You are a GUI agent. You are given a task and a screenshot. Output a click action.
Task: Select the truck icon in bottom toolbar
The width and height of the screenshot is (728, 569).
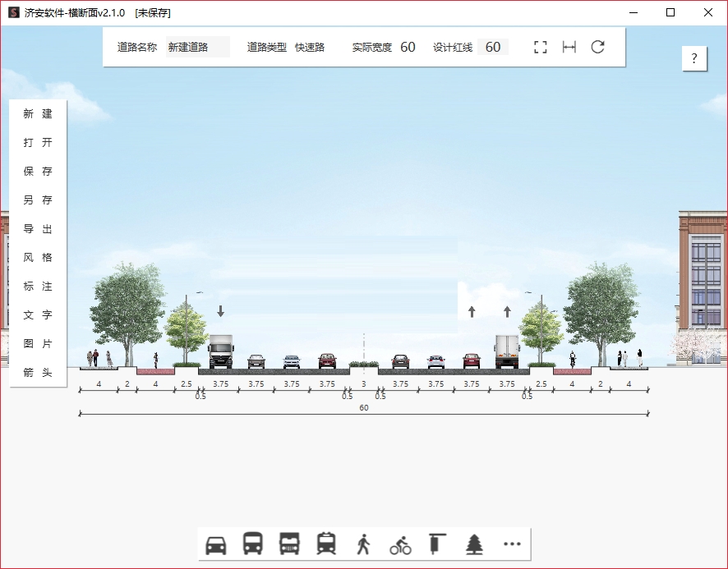click(289, 544)
